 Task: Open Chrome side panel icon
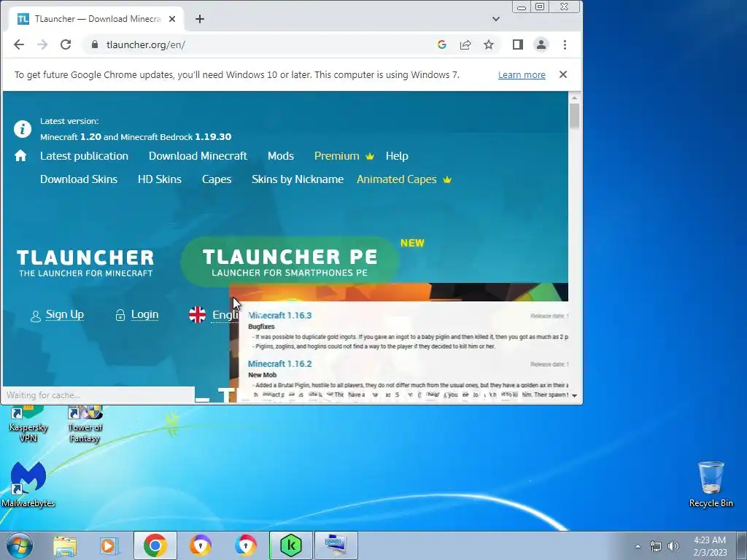[x=518, y=44]
